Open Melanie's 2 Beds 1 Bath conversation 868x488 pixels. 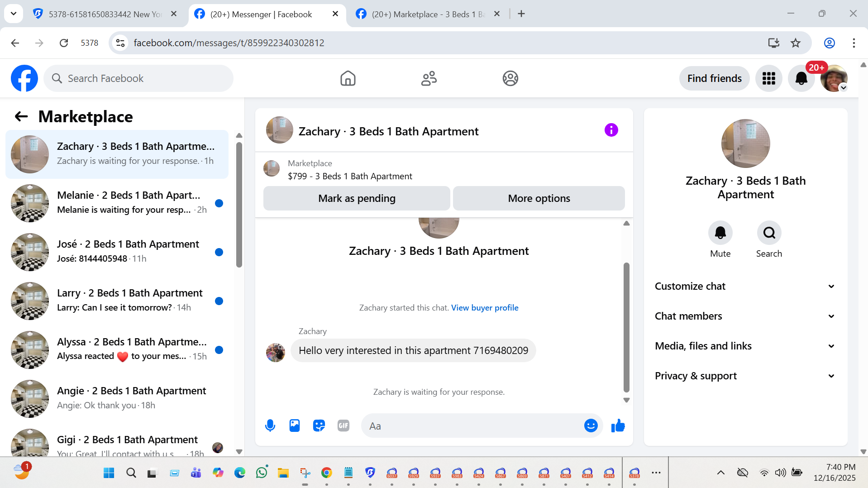pos(117,203)
